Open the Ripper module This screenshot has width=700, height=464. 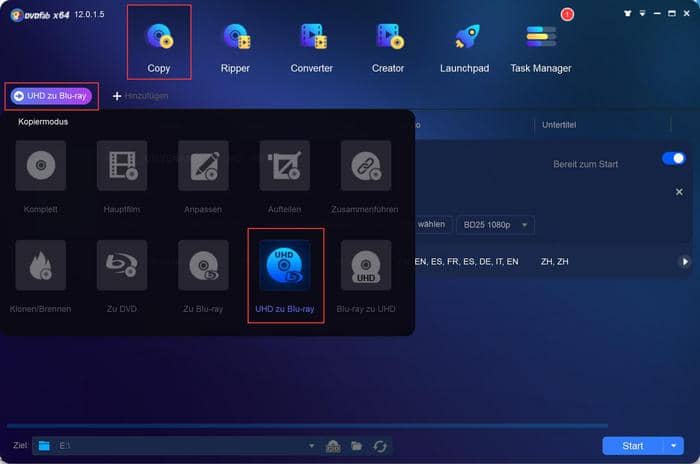[x=235, y=48]
